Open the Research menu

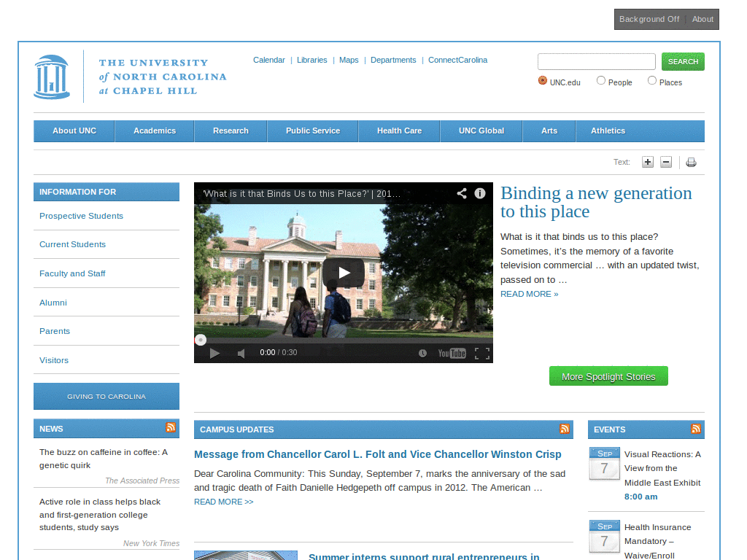click(x=231, y=131)
